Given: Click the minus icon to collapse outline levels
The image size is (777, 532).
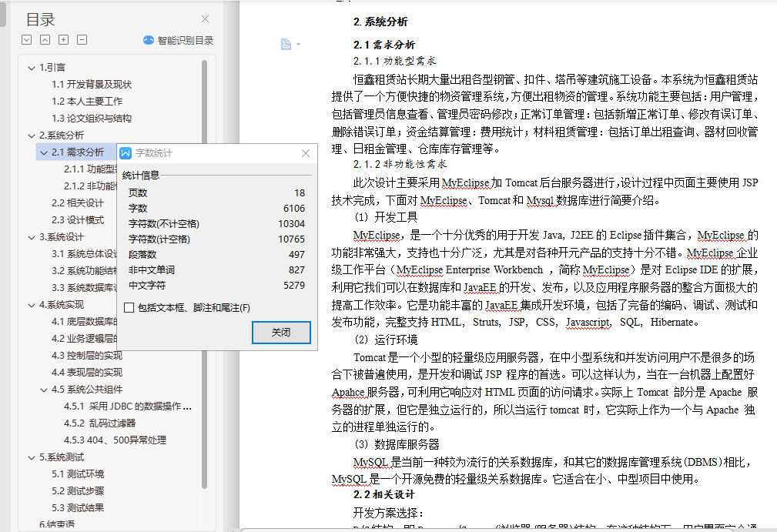Looking at the screenshot, I should tap(82, 39).
